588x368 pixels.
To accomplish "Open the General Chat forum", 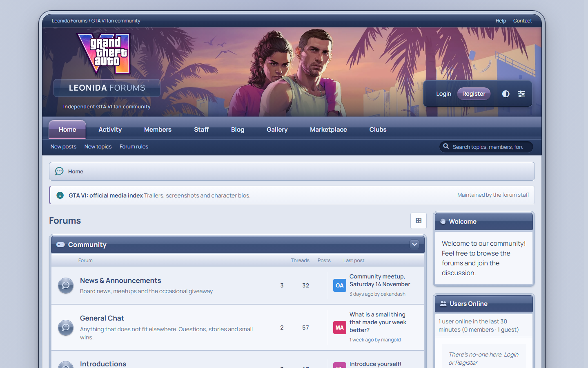I will tap(102, 318).
